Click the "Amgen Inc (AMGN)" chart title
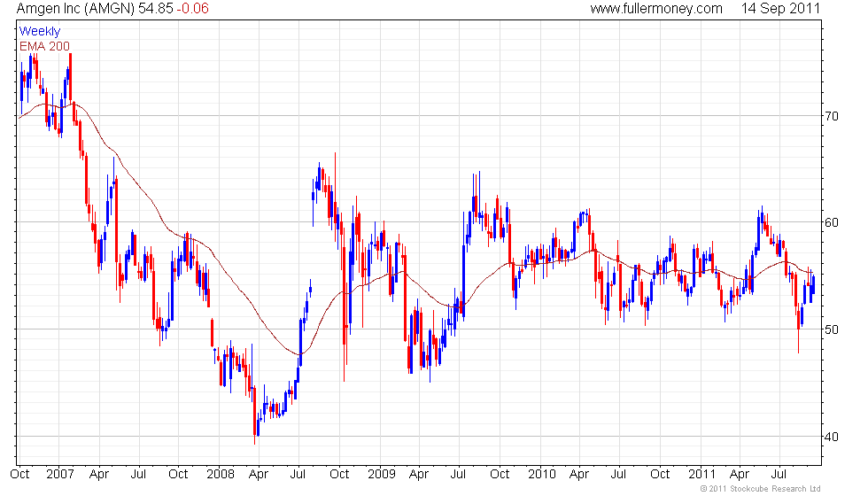 click(75, 8)
